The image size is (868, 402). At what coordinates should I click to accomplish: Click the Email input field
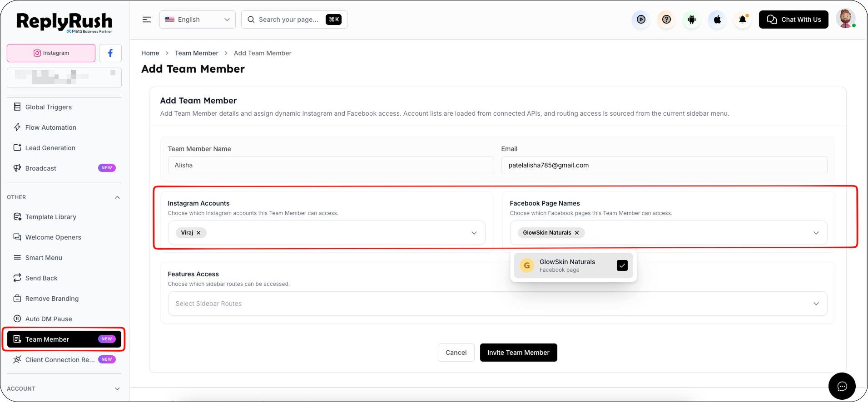(664, 165)
